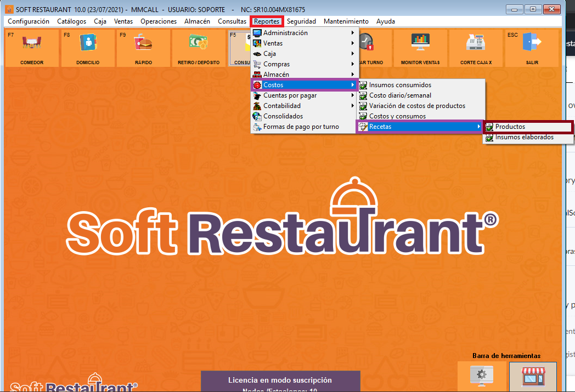Choose Costos y consumos report
The image size is (575, 392).
point(421,116)
